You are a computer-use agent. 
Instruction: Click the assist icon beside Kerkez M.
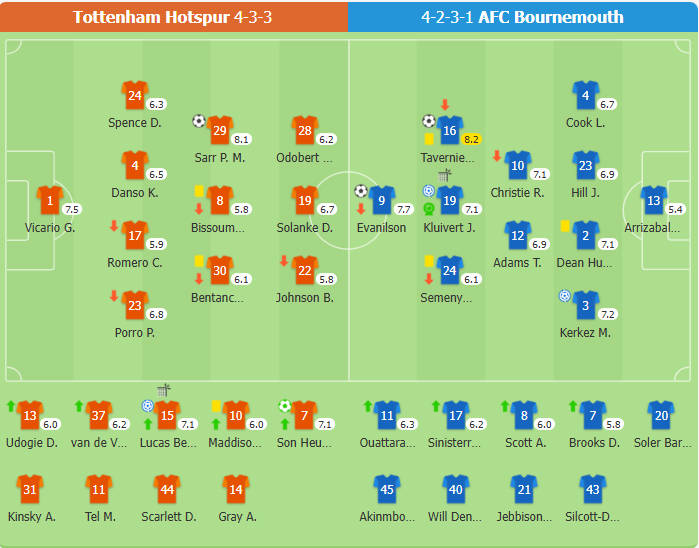coord(565,296)
